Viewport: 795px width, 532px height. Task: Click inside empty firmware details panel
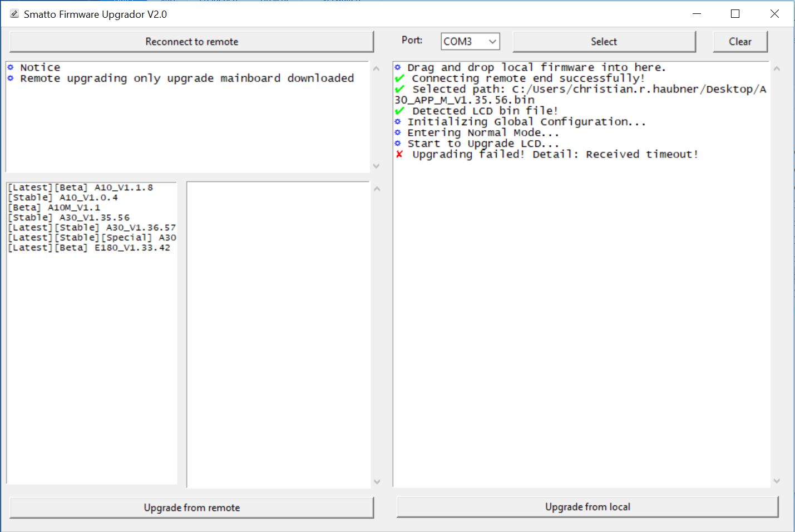278,334
